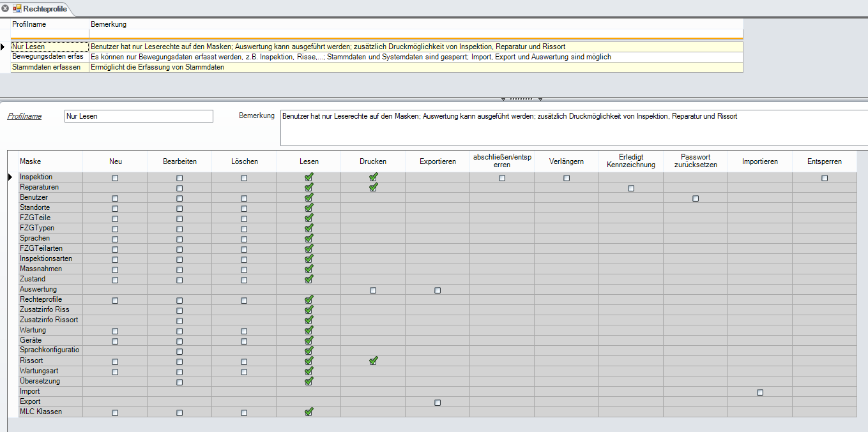Image resolution: width=868 pixels, height=432 pixels.
Task: Click green Lesen checkmark for MLC Klassen
Action: coord(309,412)
